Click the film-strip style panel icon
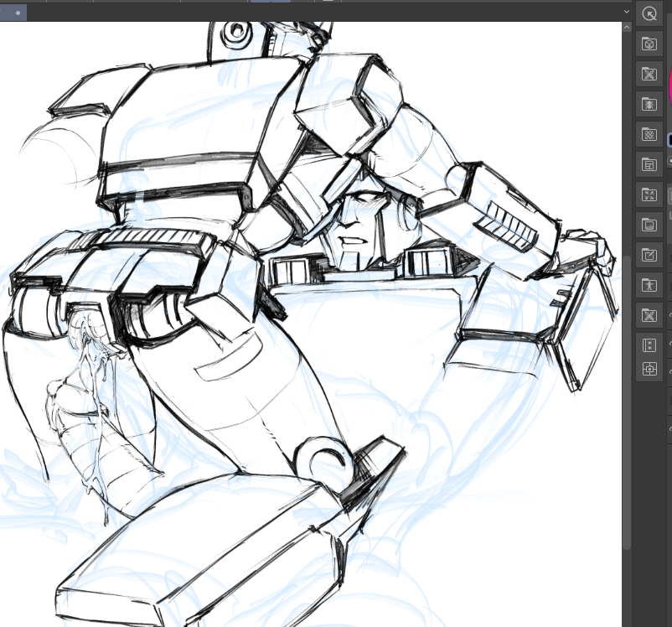 [x=649, y=345]
